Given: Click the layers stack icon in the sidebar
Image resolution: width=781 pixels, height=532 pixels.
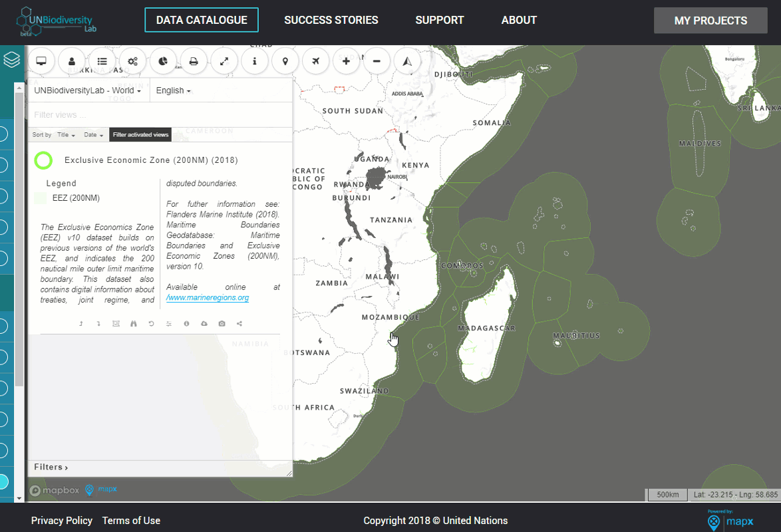Looking at the screenshot, I should coord(11,60).
